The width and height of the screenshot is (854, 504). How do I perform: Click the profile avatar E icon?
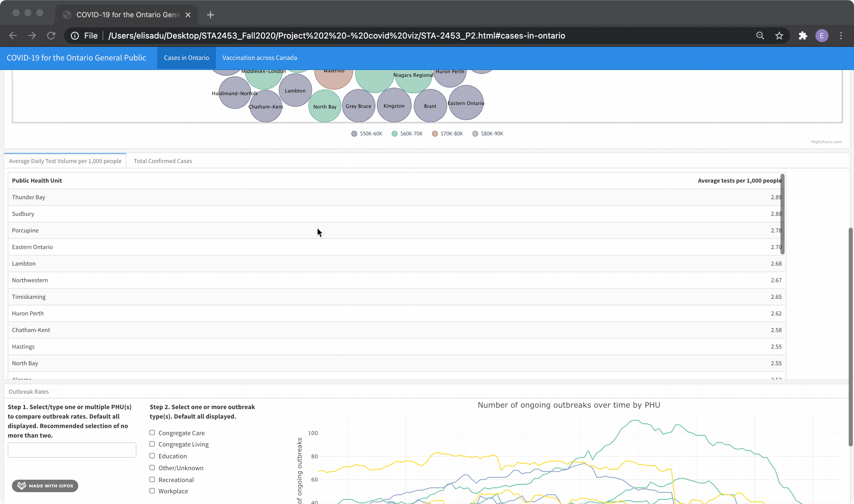(x=821, y=36)
